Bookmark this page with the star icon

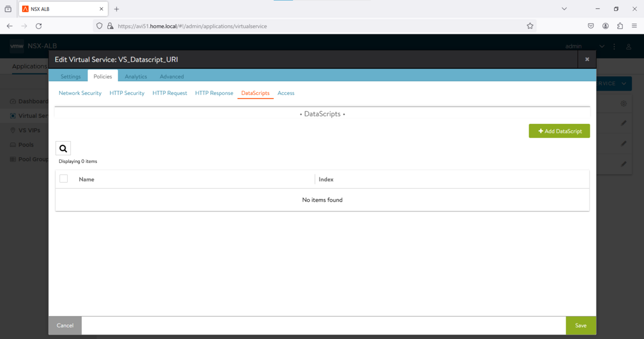pyautogui.click(x=530, y=26)
